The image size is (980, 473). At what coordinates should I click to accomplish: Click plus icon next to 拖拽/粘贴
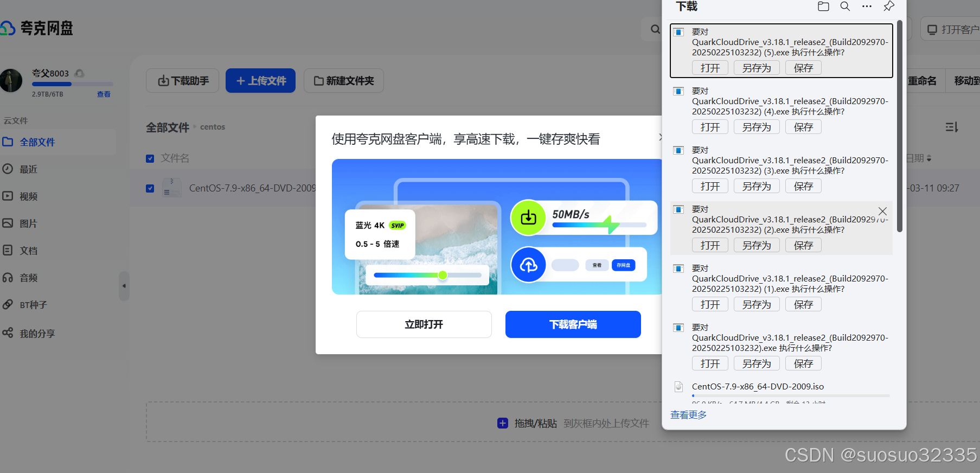coord(503,423)
